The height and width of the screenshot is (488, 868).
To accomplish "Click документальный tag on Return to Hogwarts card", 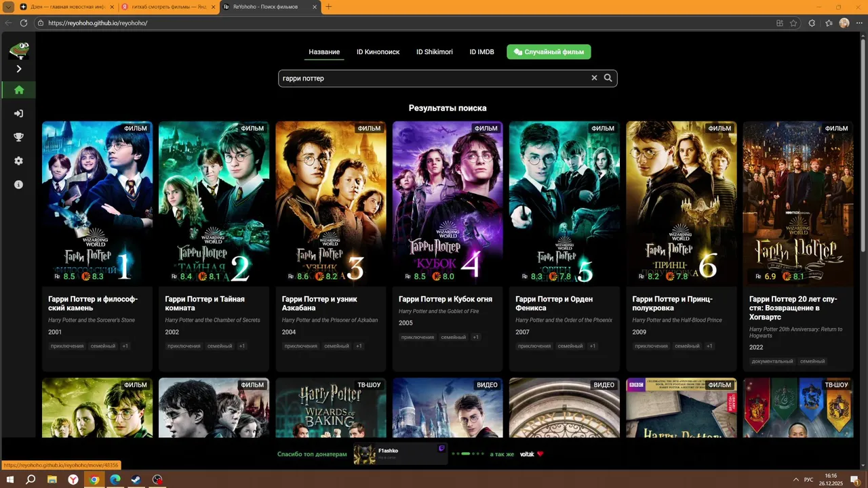I will pos(772,361).
